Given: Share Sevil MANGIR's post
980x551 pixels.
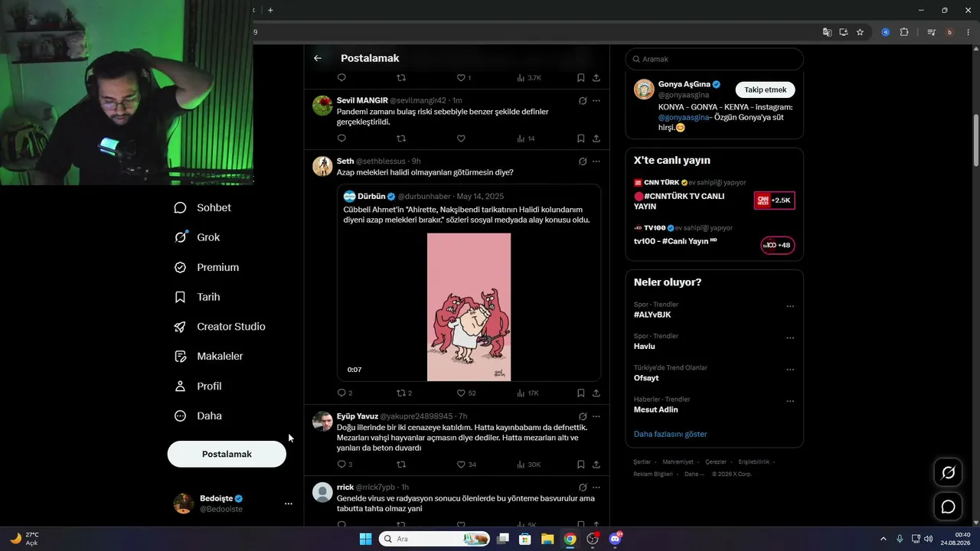Looking at the screenshot, I should 596,139.
